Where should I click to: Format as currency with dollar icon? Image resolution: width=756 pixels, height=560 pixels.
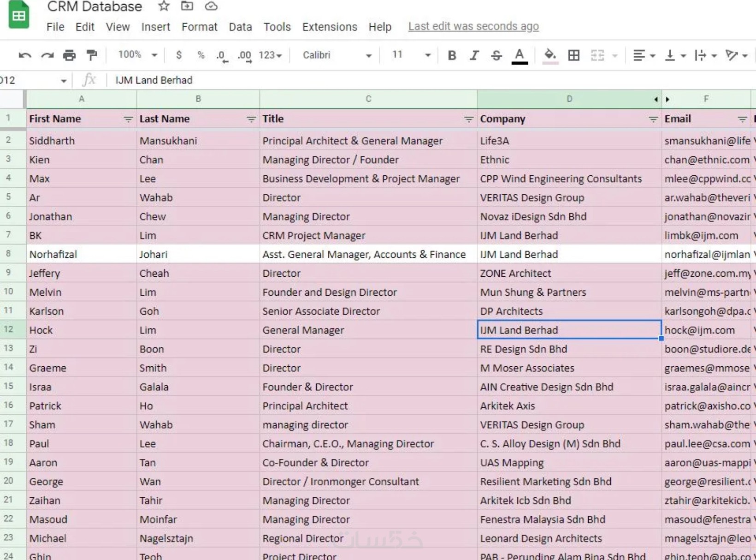[179, 55]
